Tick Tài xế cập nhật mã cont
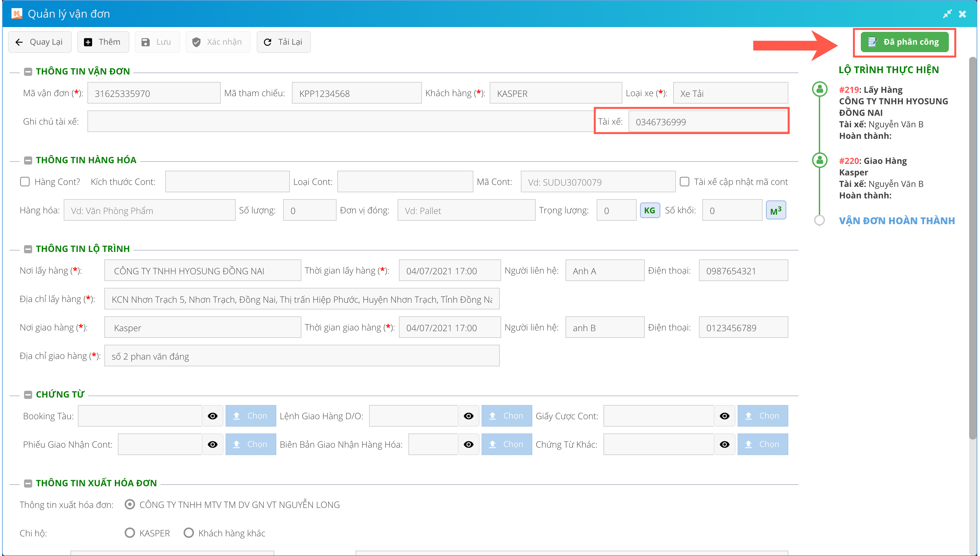980x556 pixels. (x=684, y=182)
